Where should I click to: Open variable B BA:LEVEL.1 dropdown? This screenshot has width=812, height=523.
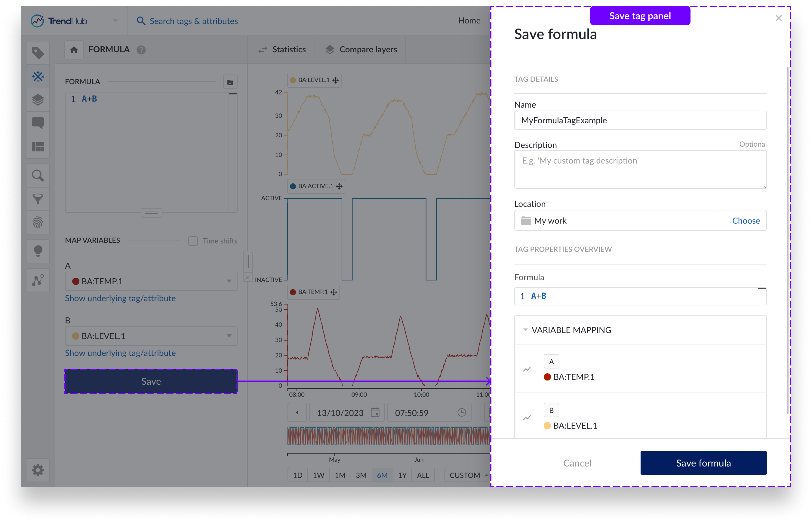[151, 336]
